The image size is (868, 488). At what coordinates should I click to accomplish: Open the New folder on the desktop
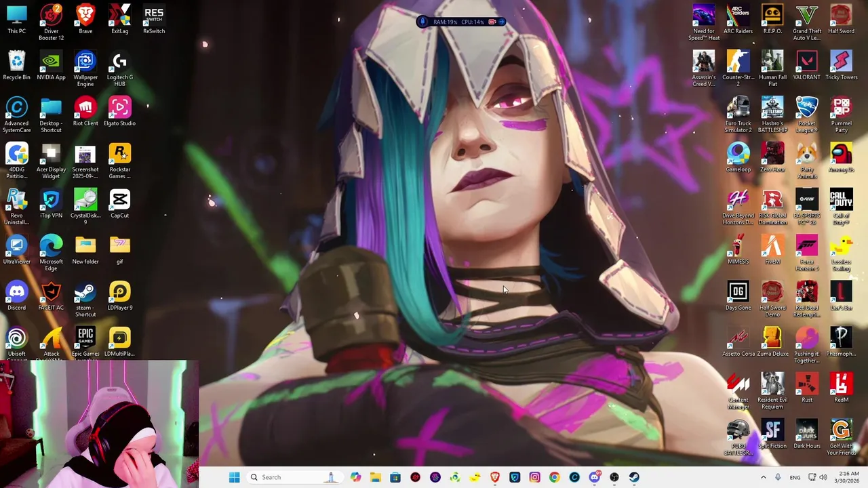coord(85,249)
